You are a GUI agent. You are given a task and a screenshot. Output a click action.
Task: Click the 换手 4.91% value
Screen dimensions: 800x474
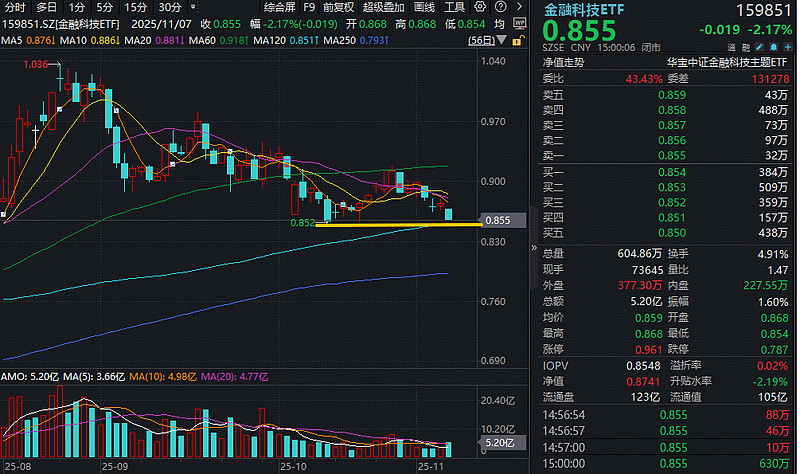pyautogui.click(x=773, y=254)
